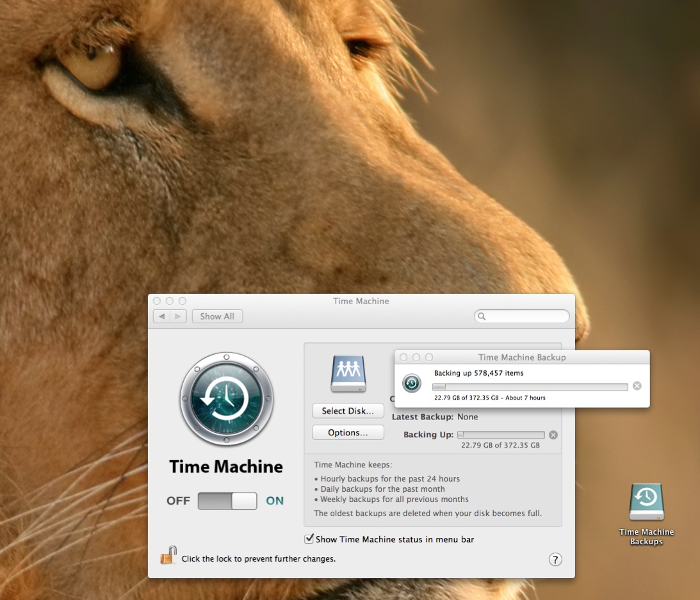This screenshot has height=600, width=700.
Task: Click the lock to prevent further changes
Action: tap(168, 556)
